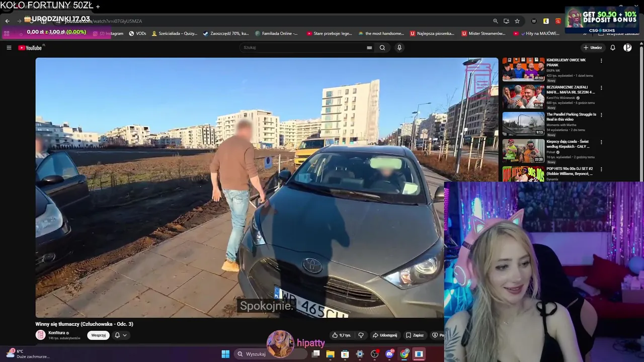Open File Explorer from taskbar
Image resolution: width=644 pixels, height=362 pixels.
(330, 354)
